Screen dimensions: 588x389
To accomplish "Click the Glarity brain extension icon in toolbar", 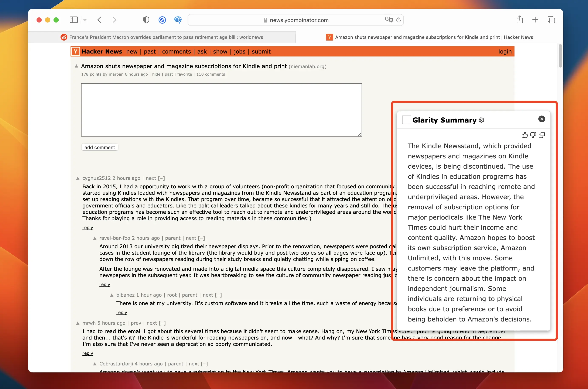I will (178, 20).
